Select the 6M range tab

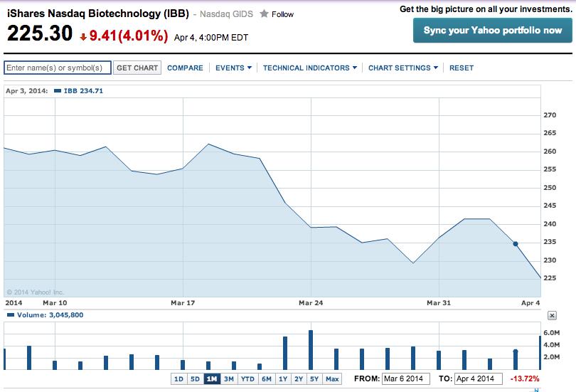coord(267,378)
